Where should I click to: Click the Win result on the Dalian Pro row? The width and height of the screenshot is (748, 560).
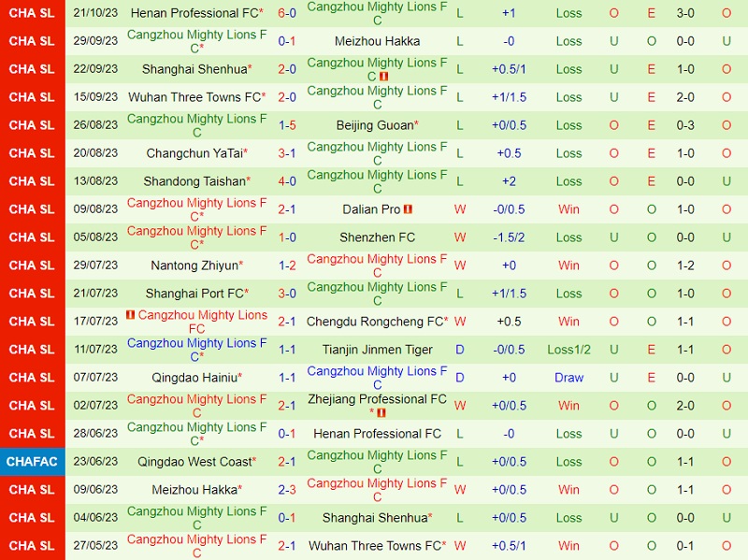point(568,209)
